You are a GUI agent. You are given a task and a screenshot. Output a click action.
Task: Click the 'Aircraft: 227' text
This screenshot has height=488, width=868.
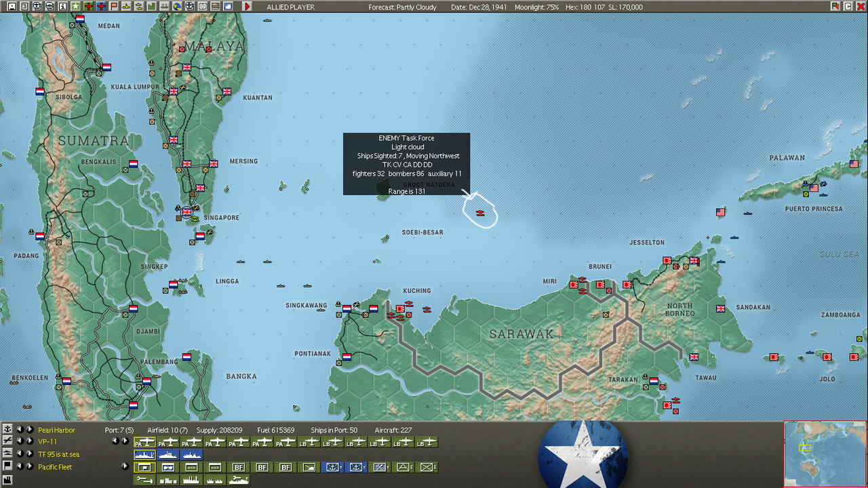(393, 430)
